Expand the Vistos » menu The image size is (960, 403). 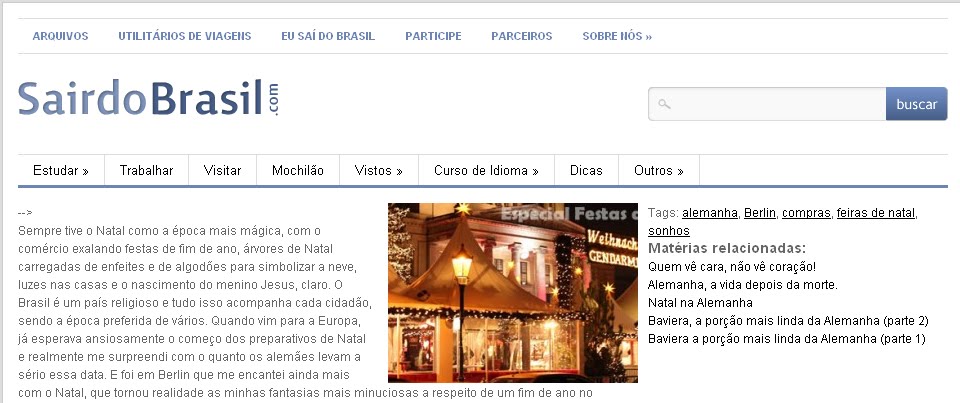[378, 170]
